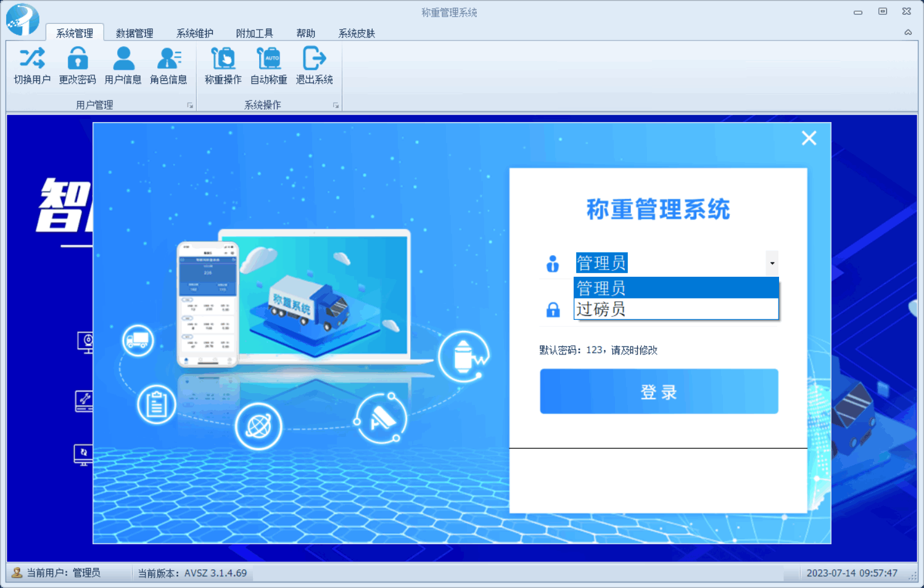Expand the 用户管理 group launcher arrow
This screenshot has width=924, height=588.
coord(190,105)
